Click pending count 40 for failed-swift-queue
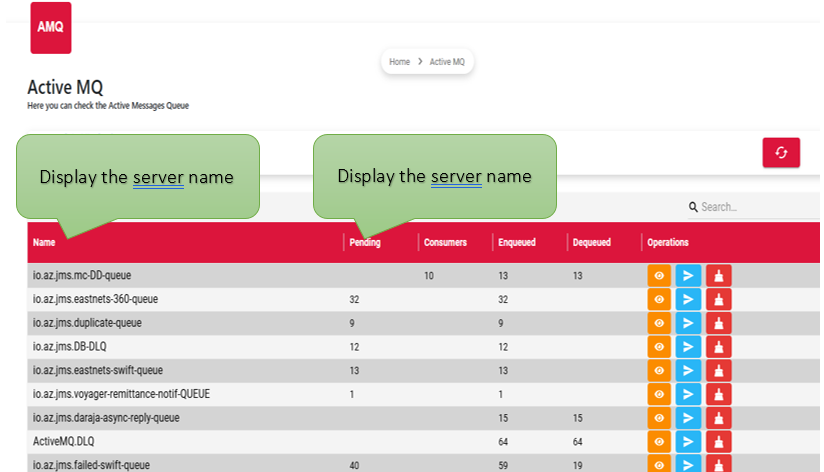 tap(354, 466)
